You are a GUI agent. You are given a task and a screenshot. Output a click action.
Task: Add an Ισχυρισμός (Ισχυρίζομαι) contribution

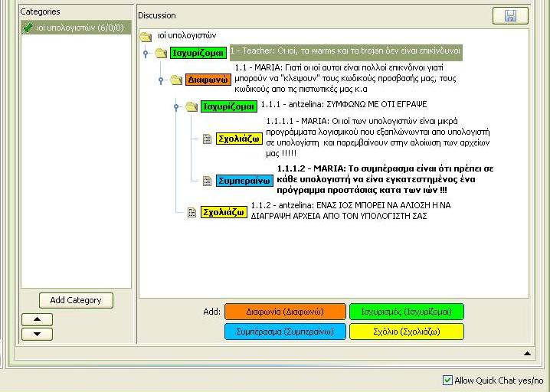(x=406, y=312)
